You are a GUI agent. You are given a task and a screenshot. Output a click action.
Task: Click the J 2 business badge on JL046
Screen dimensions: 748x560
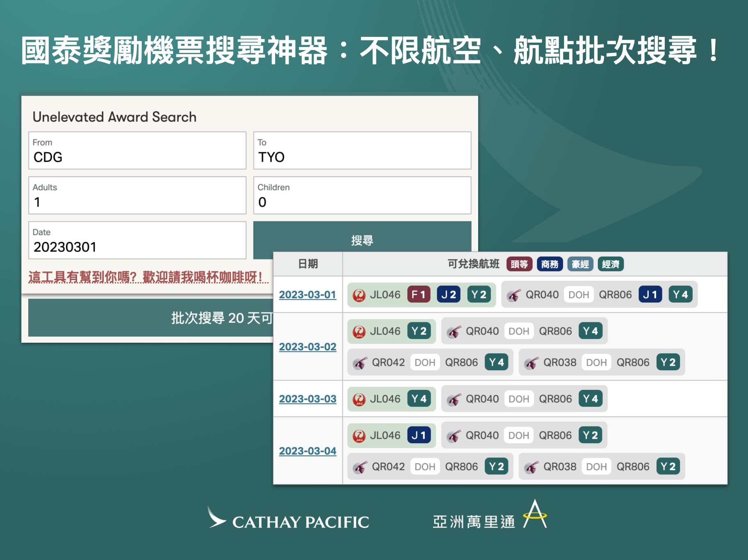[x=449, y=294]
